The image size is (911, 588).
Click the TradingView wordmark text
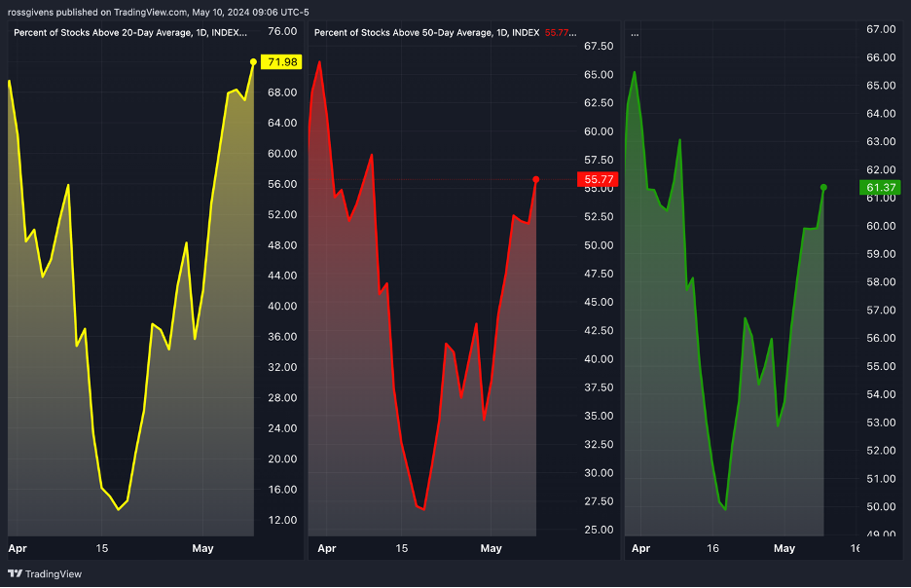coord(54,574)
